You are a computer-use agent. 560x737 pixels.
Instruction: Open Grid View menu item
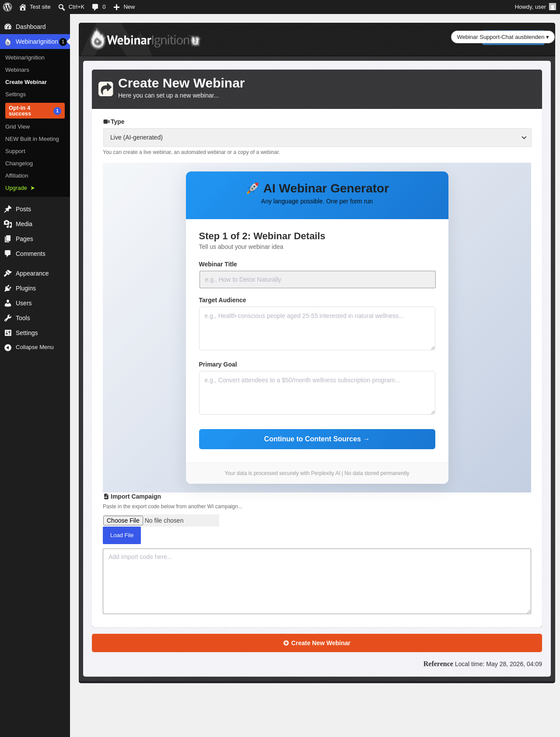(17, 127)
